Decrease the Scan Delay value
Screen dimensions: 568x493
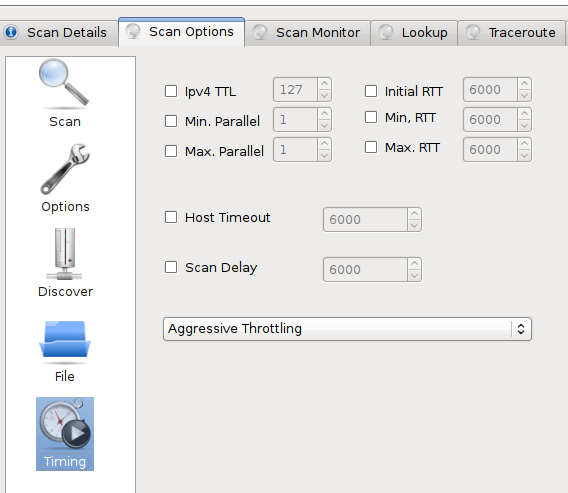pyautogui.click(x=414, y=276)
